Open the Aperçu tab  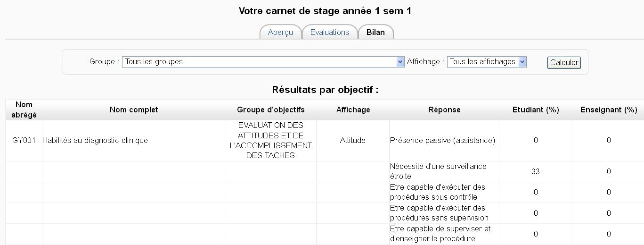tap(280, 32)
